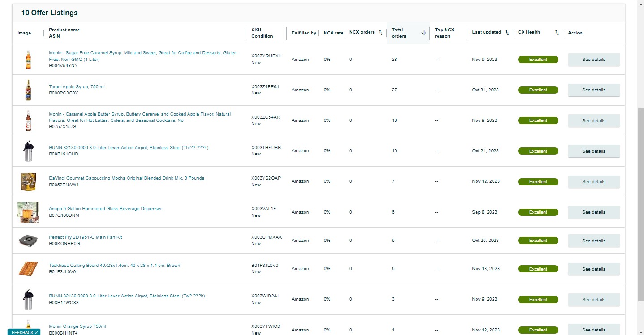The image size is (644, 335).
Task: Sort listings by NCX orders arrows icon
Action: point(381,33)
